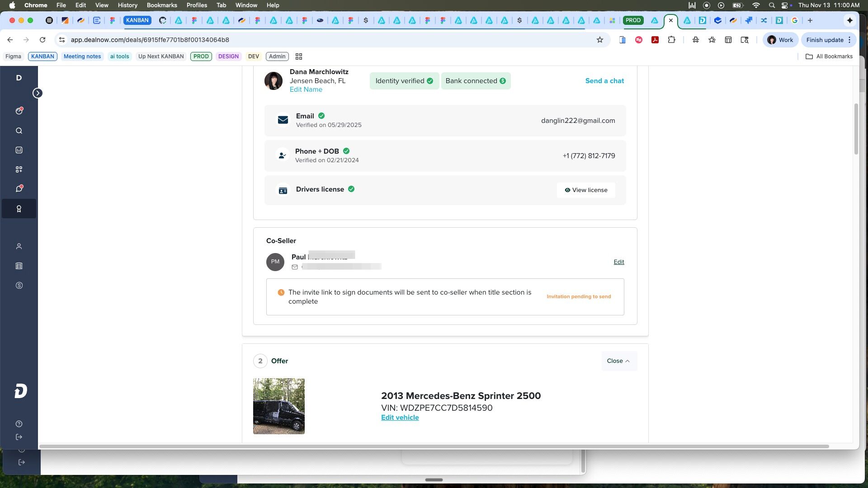Click the Sprinter van thumbnail photo
Image resolution: width=868 pixels, height=488 pixels.
278,406
